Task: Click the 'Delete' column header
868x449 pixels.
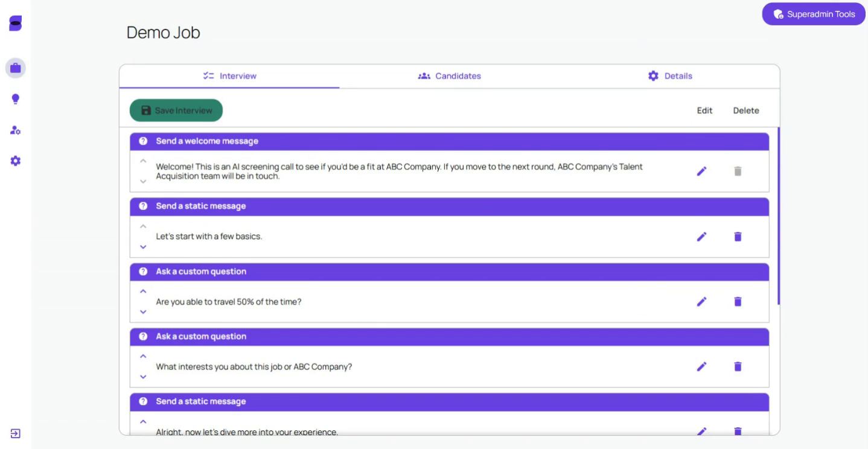Action: click(746, 110)
